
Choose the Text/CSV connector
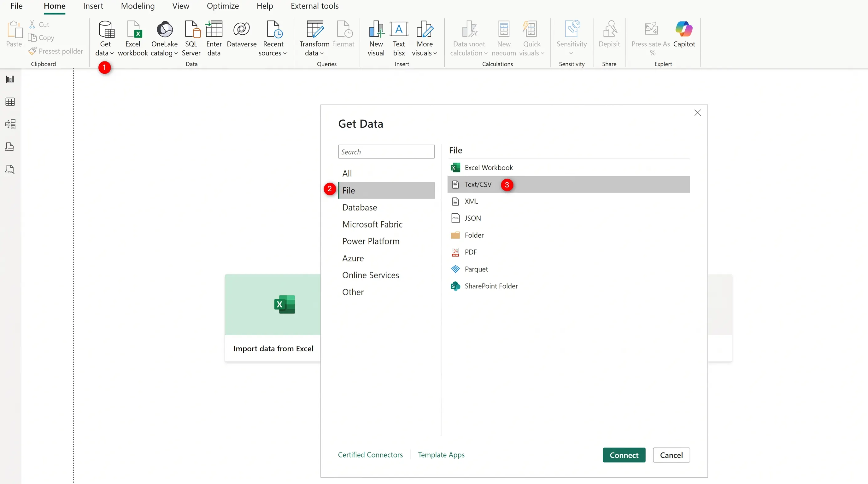(568, 184)
